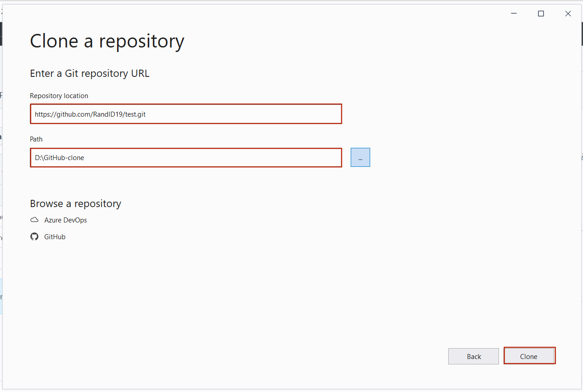
Task: Click the dialog's empty title bar area
Action: tap(271, 14)
